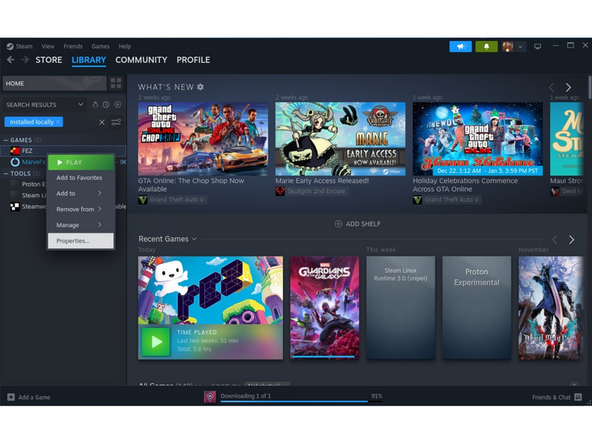
Task: Enter Big Picture mode via the monitor icon
Action: (537, 46)
